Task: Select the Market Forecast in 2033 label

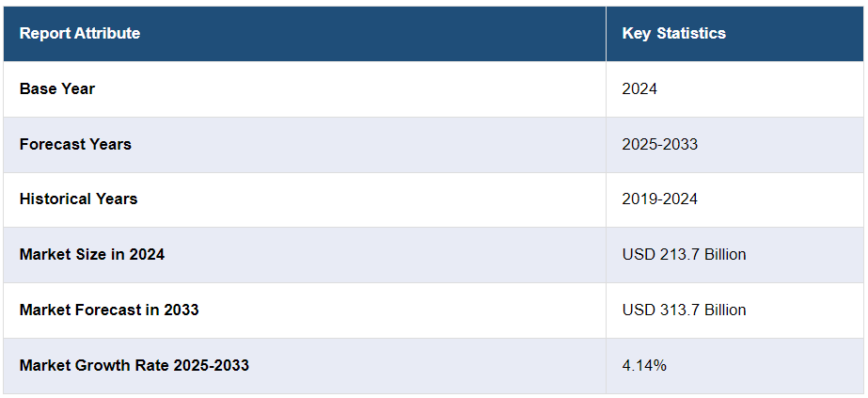Action: pyautogui.click(x=109, y=310)
